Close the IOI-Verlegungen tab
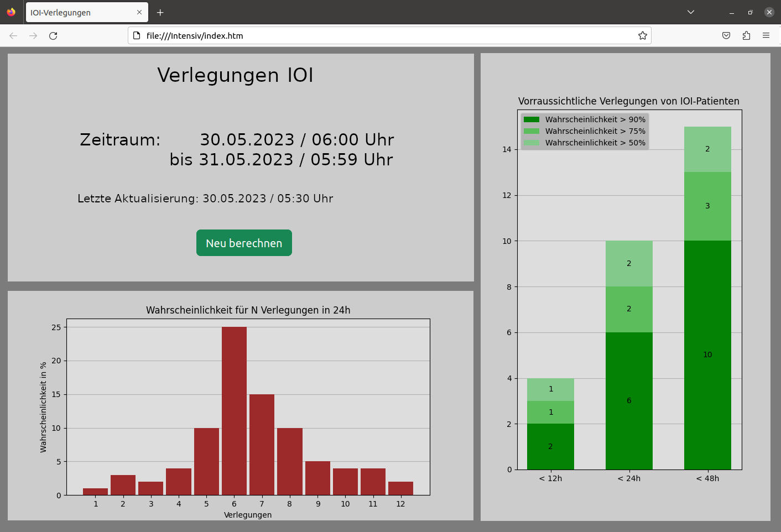The image size is (781, 532). pyautogui.click(x=139, y=12)
